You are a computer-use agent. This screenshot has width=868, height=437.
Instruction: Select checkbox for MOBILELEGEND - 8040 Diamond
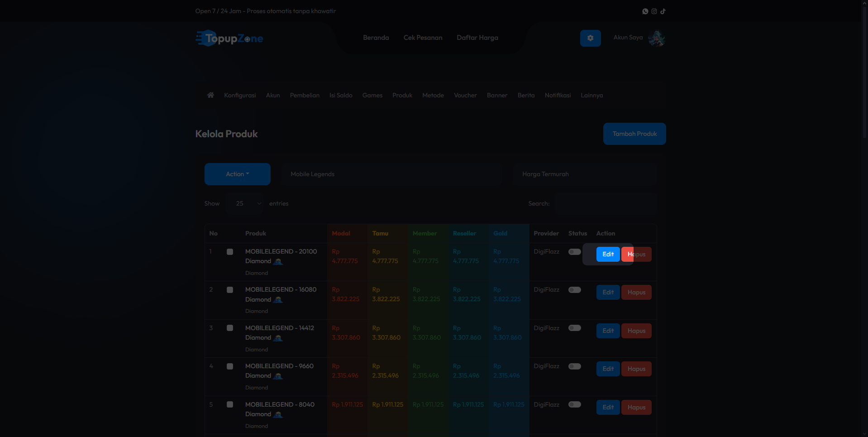pyautogui.click(x=230, y=404)
